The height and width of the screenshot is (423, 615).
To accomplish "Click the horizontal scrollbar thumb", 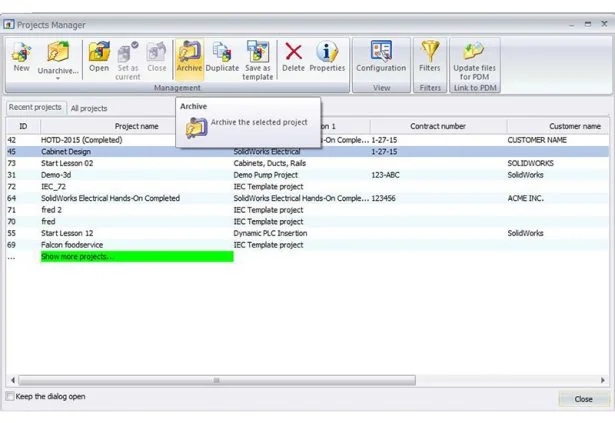I will (215, 380).
